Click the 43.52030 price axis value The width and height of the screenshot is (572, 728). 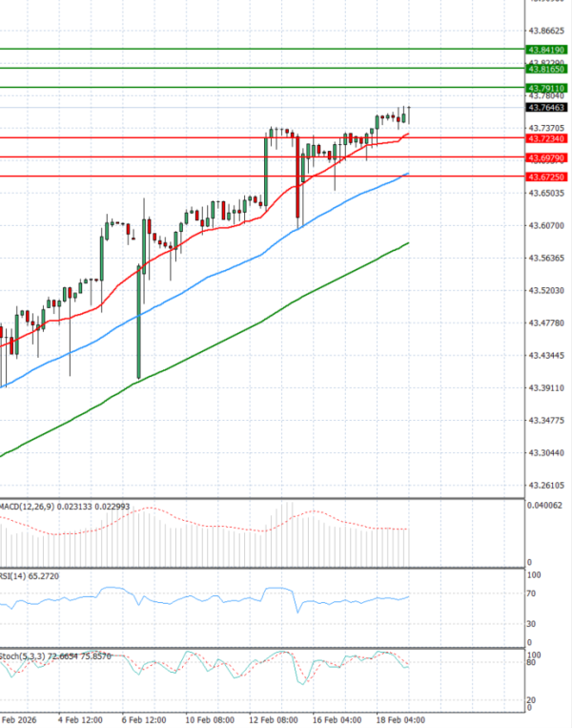pyautogui.click(x=547, y=290)
